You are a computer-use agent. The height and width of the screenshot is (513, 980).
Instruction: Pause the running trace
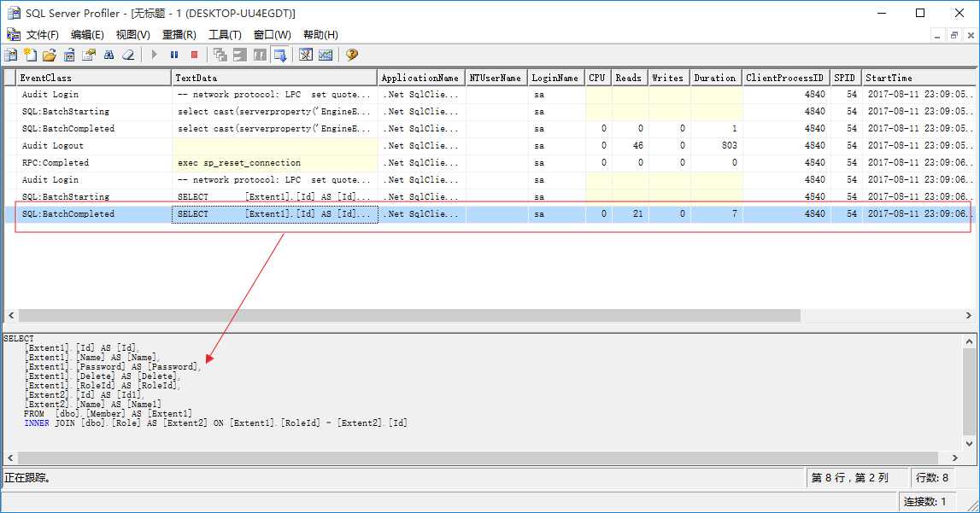point(174,55)
